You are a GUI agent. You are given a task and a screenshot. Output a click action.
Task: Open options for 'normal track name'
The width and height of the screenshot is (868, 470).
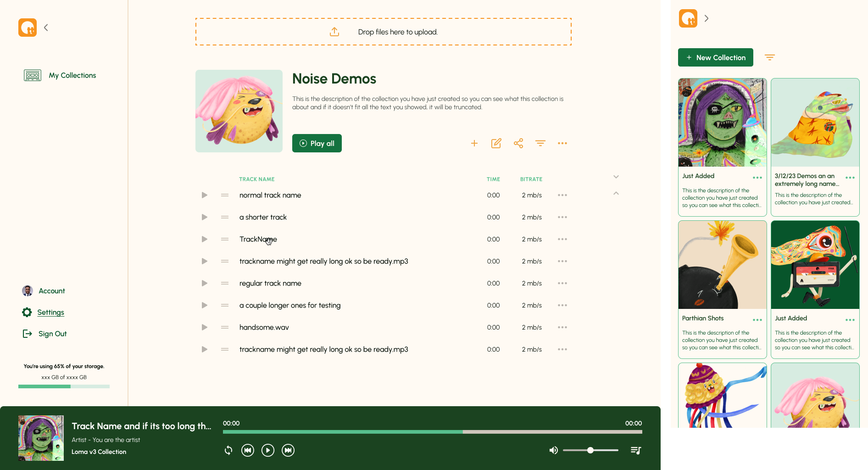pyautogui.click(x=562, y=195)
